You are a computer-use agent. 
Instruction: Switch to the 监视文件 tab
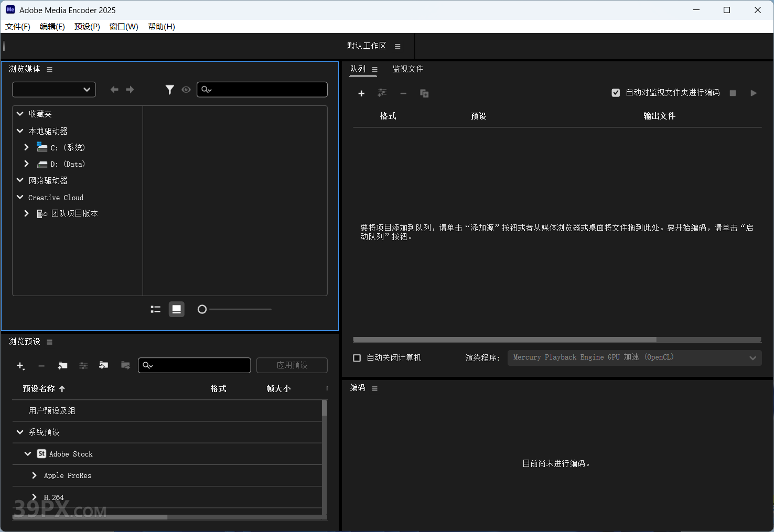408,69
